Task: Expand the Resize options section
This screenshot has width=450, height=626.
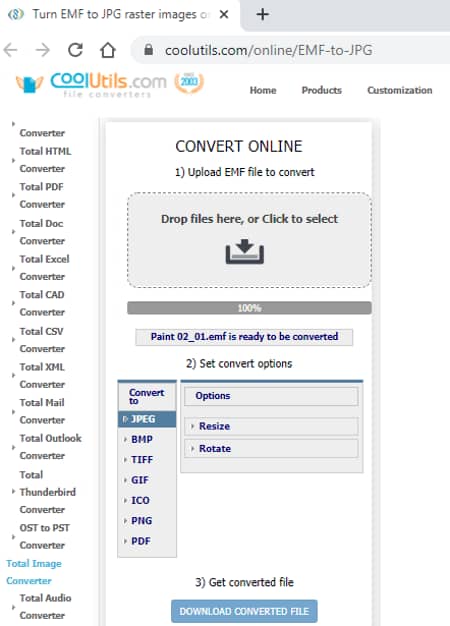Action: coord(271,426)
